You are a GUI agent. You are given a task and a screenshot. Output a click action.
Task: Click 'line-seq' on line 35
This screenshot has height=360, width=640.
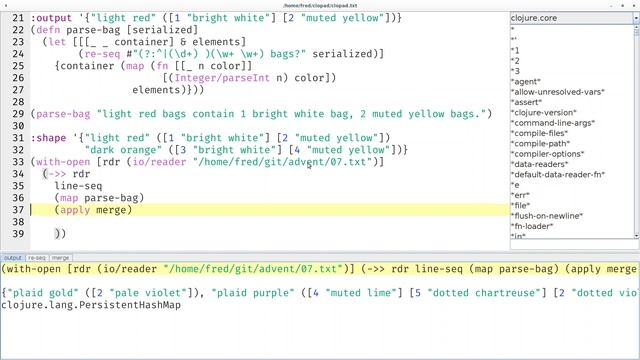78,186
